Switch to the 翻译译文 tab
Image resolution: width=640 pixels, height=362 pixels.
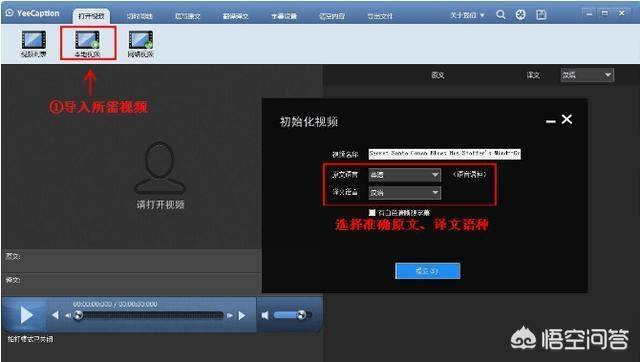pos(236,16)
